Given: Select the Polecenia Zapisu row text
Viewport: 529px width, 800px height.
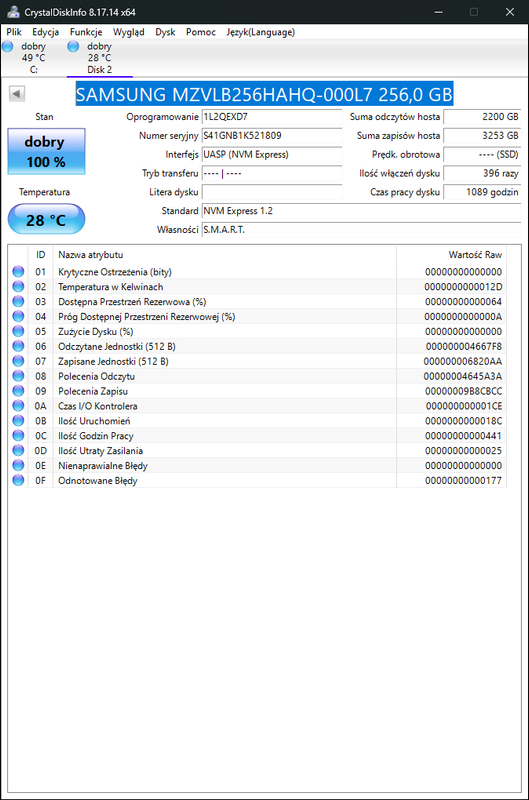Looking at the screenshot, I should coord(93,391).
